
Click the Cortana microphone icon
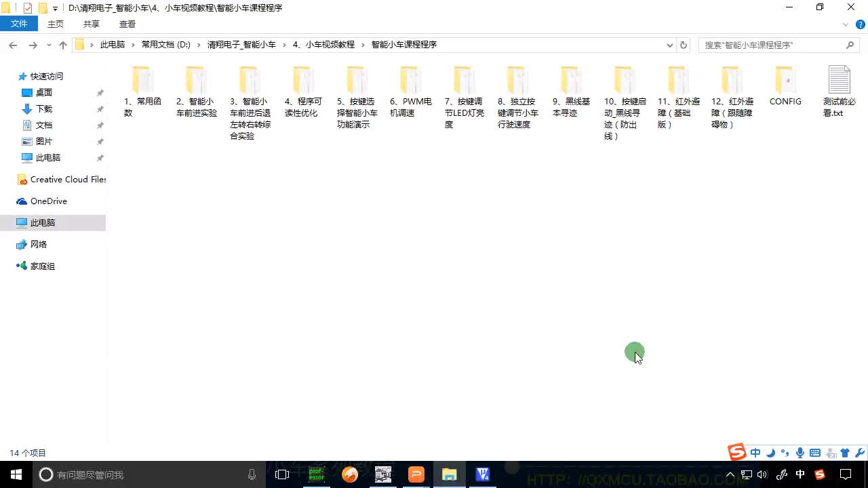tap(252, 474)
